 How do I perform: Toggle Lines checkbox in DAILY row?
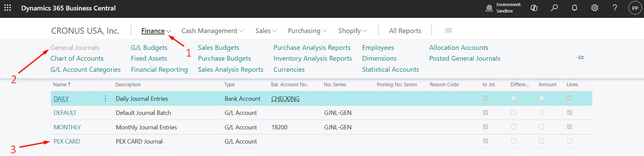click(x=569, y=98)
